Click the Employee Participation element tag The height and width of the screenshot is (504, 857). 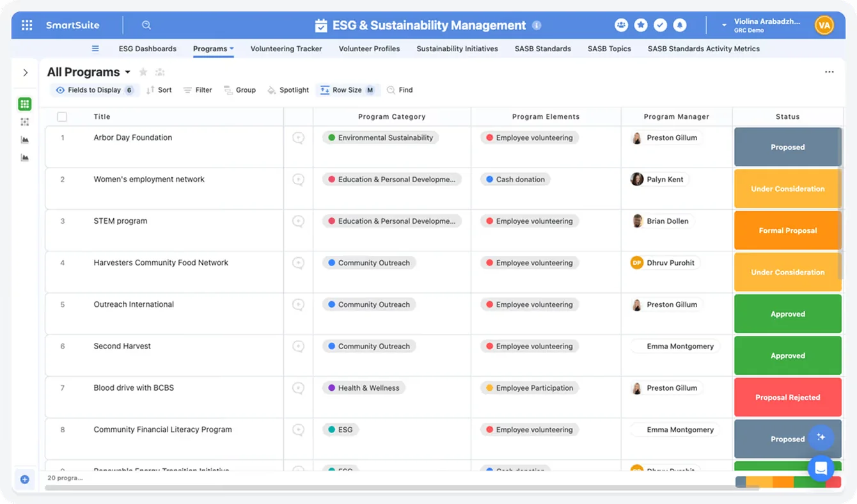click(x=530, y=388)
